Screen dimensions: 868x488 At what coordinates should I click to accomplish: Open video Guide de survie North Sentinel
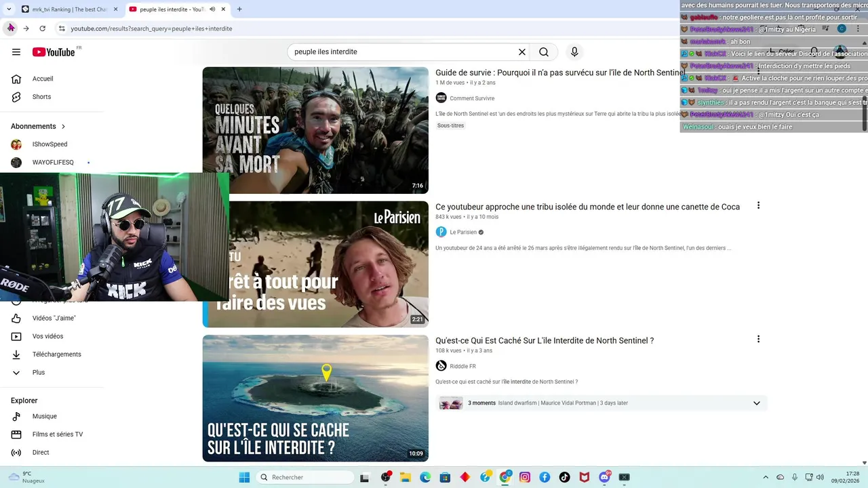click(x=560, y=73)
